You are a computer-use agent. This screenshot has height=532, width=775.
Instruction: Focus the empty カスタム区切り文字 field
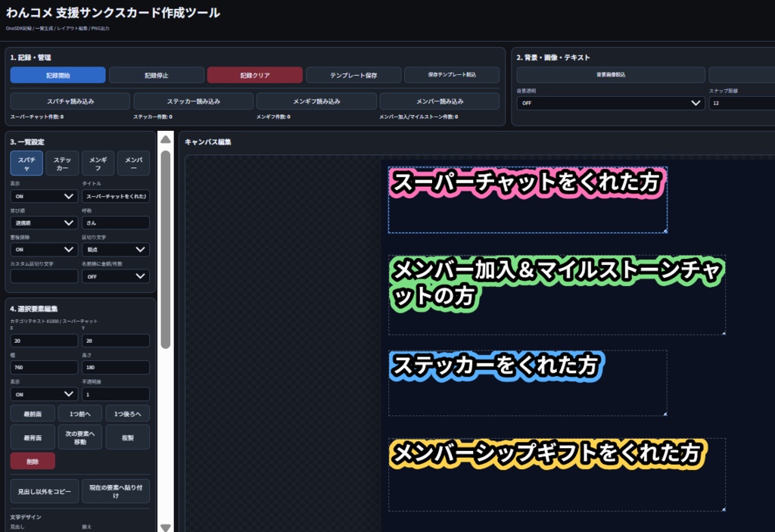point(44,276)
